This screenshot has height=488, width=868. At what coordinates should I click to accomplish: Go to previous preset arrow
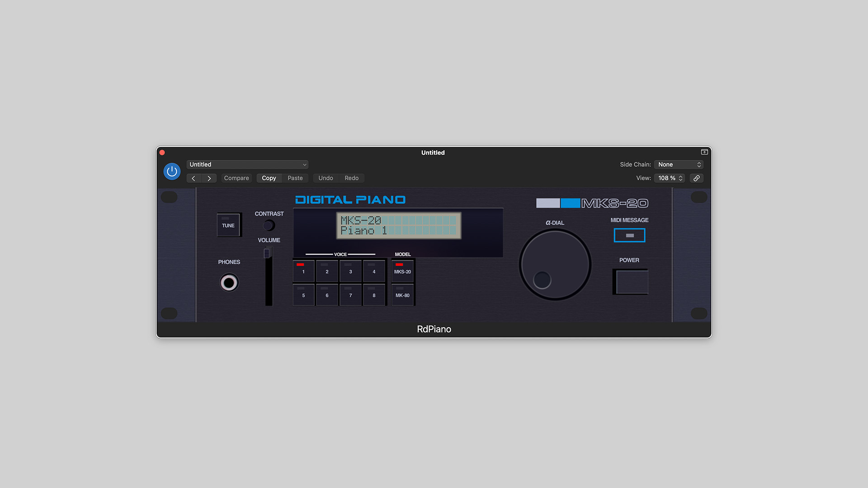[x=194, y=178]
